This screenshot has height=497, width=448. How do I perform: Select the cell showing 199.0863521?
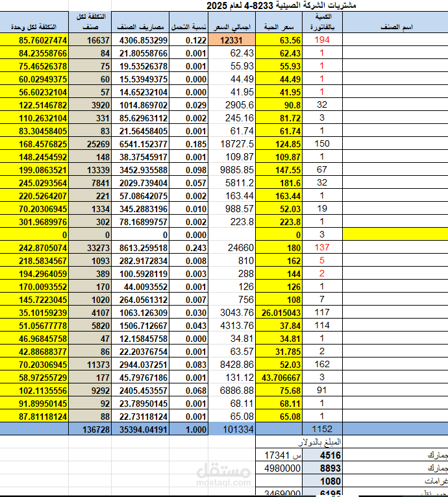coord(34,170)
